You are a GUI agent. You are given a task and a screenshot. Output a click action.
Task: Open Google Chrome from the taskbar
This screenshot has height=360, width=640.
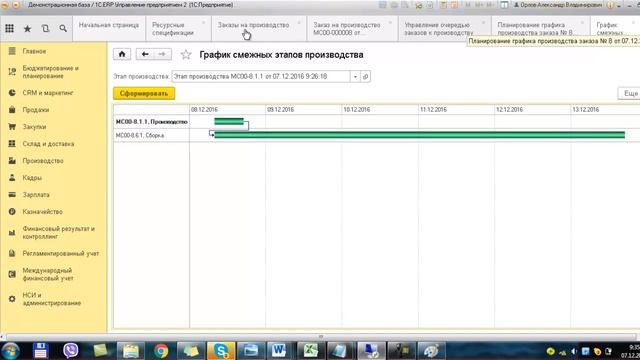pos(161,351)
